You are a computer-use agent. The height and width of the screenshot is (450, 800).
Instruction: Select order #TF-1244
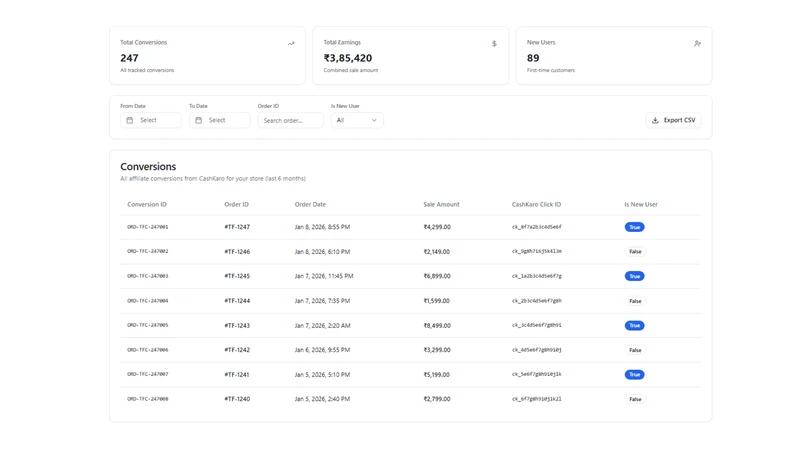237,301
